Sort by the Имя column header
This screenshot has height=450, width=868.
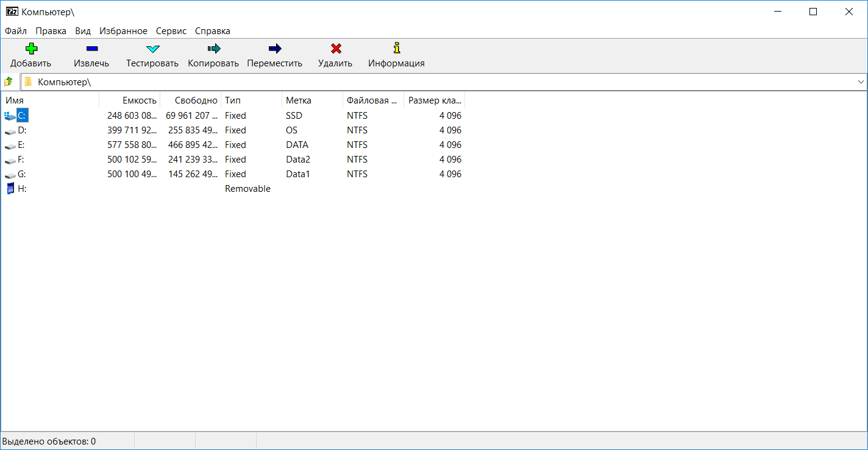pyautogui.click(x=15, y=100)
